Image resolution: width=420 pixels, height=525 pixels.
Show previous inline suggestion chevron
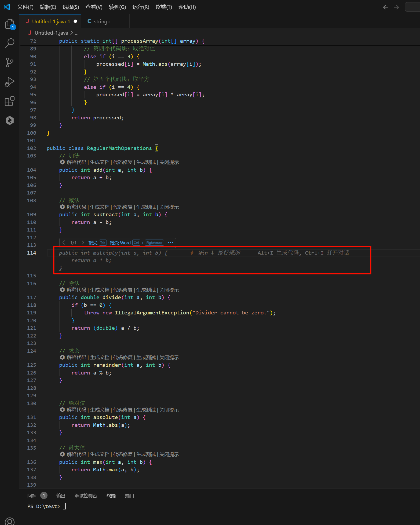click(x=64, y=243)
